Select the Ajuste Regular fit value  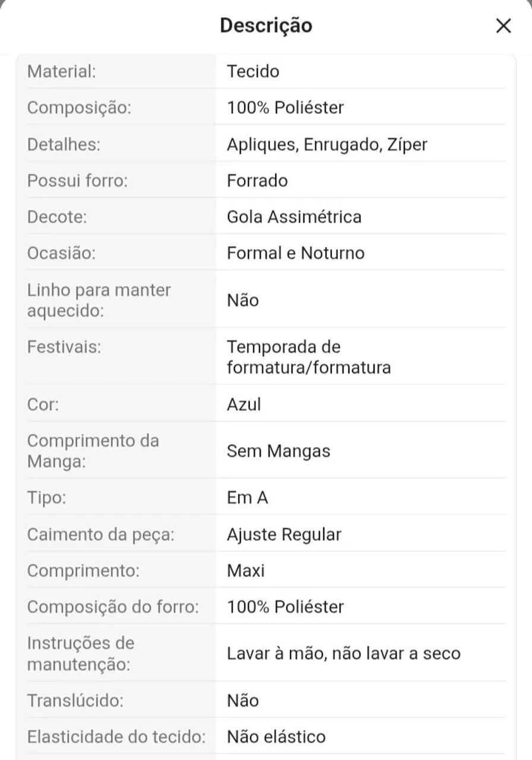tap(284, 534)
